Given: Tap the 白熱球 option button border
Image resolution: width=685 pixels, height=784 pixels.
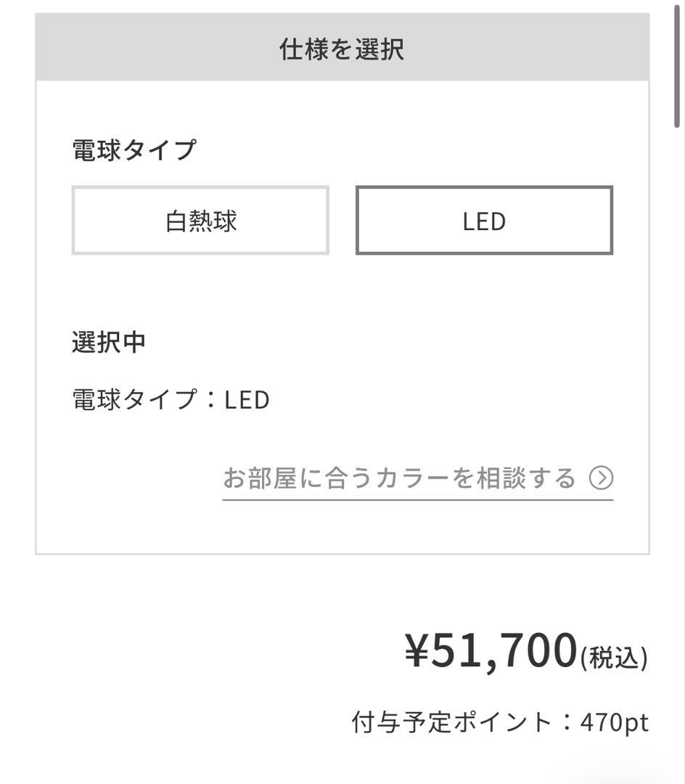Looking at the screenshot, I should [x=200, y=188].
